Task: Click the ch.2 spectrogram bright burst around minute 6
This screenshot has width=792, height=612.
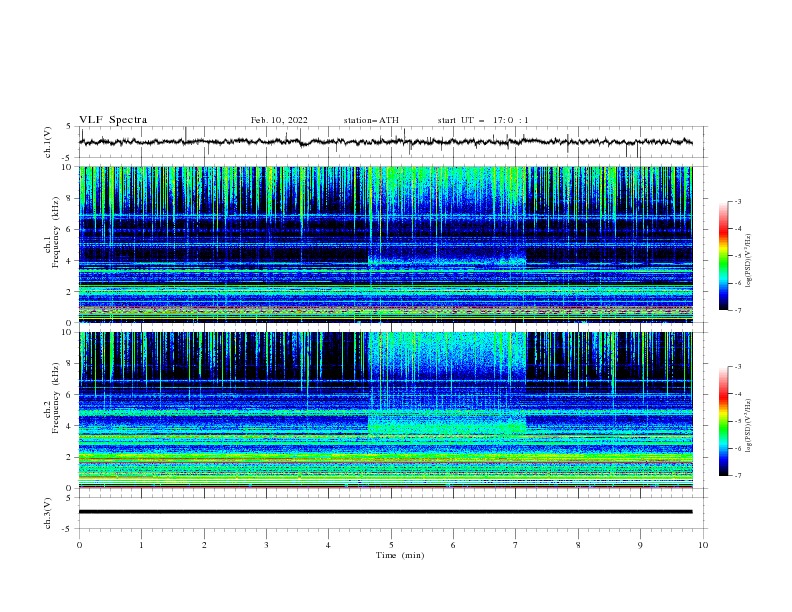Action: coord(447,384)
